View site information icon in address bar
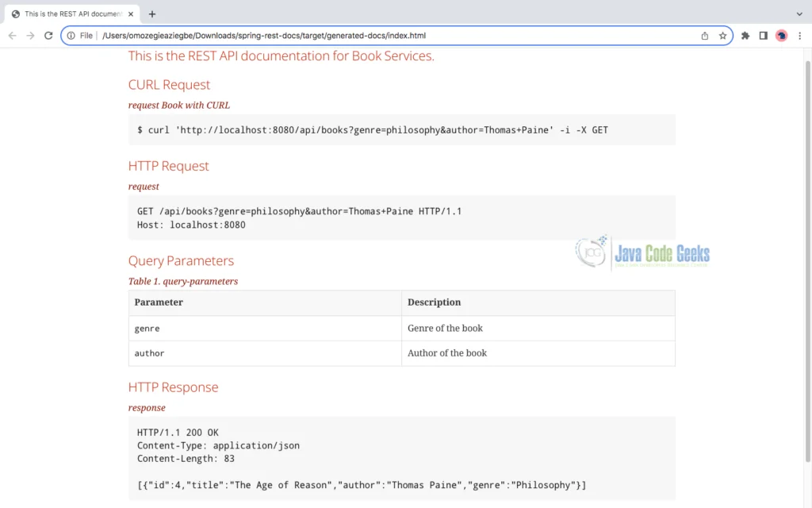The height and width of the screenshot is (508, 812). 71,35
